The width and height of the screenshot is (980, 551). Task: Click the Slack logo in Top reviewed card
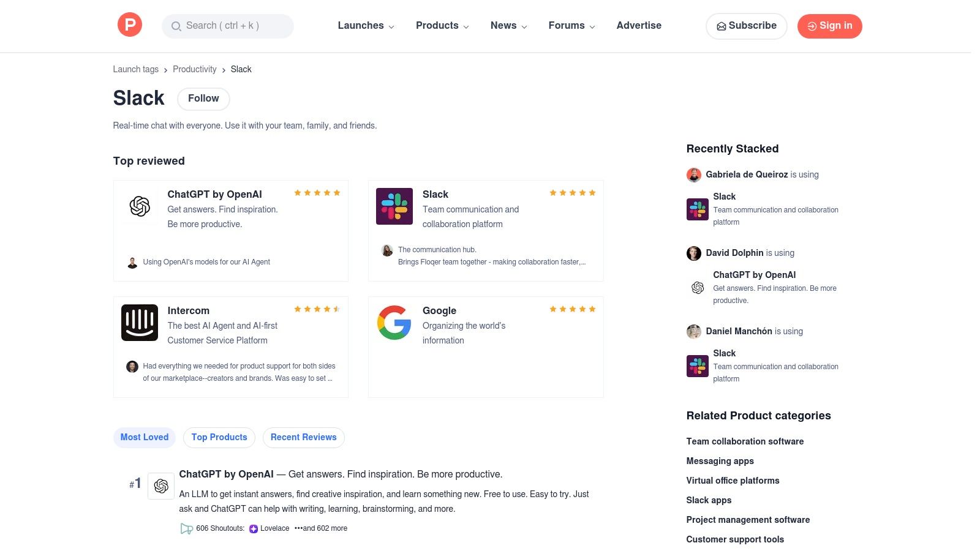(394, 206)
